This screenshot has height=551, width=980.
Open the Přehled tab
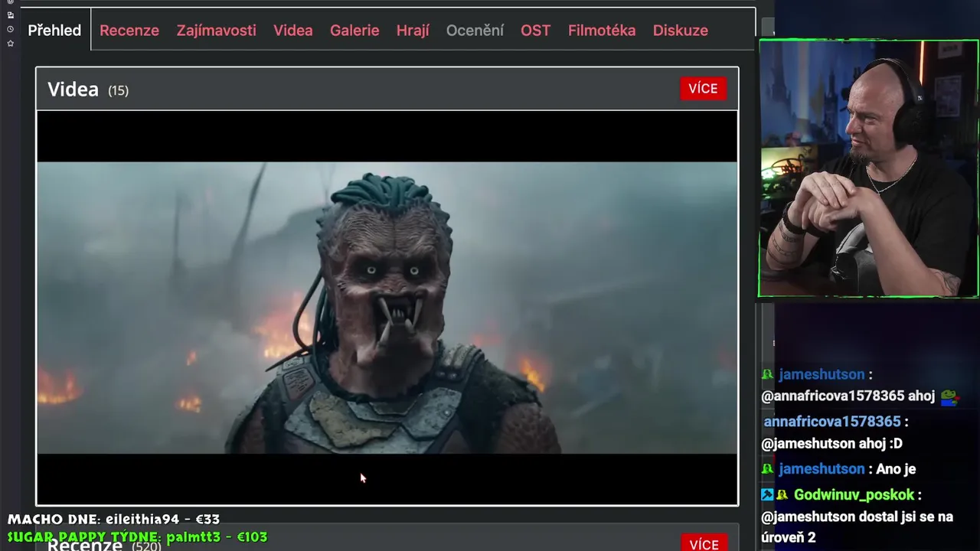pos(54,31)
